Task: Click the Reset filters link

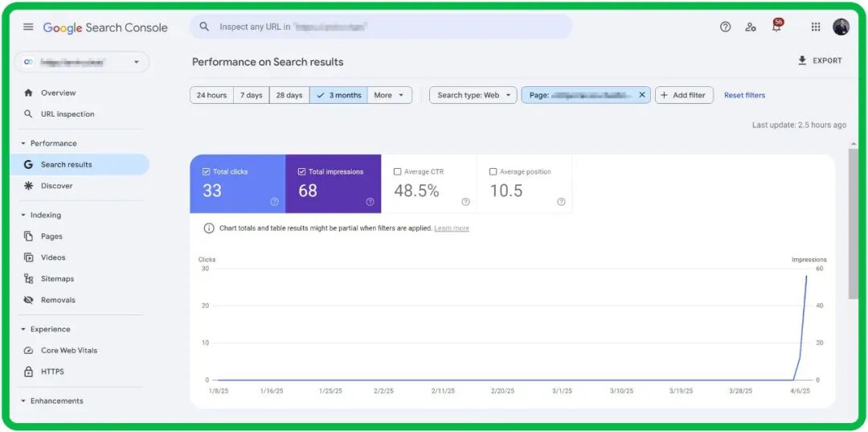Action: [x=744, y=95]
